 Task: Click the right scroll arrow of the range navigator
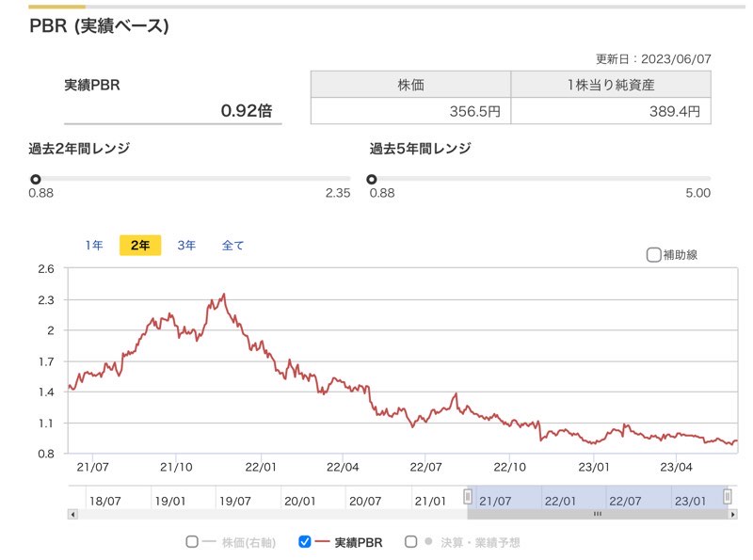(733, 515)
